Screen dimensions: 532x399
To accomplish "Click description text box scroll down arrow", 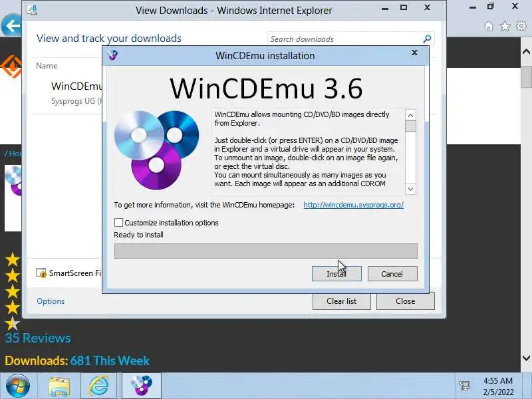I will (x=410, y=189).
